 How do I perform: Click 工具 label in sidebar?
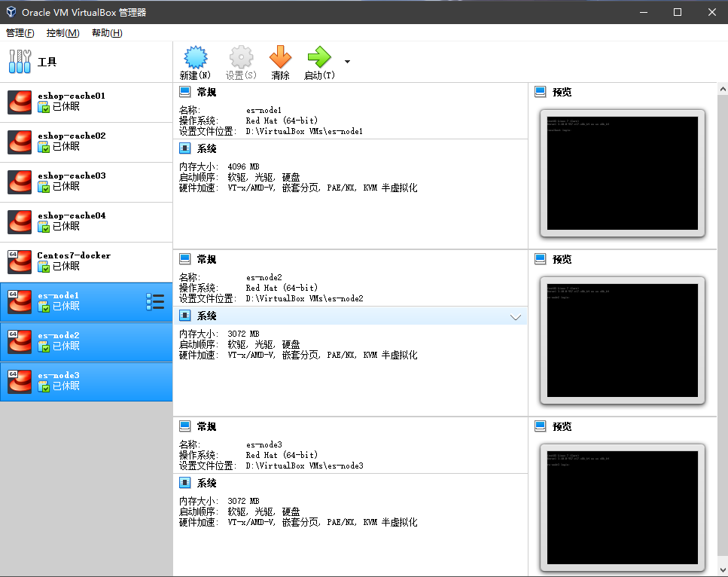click(47, 62)
